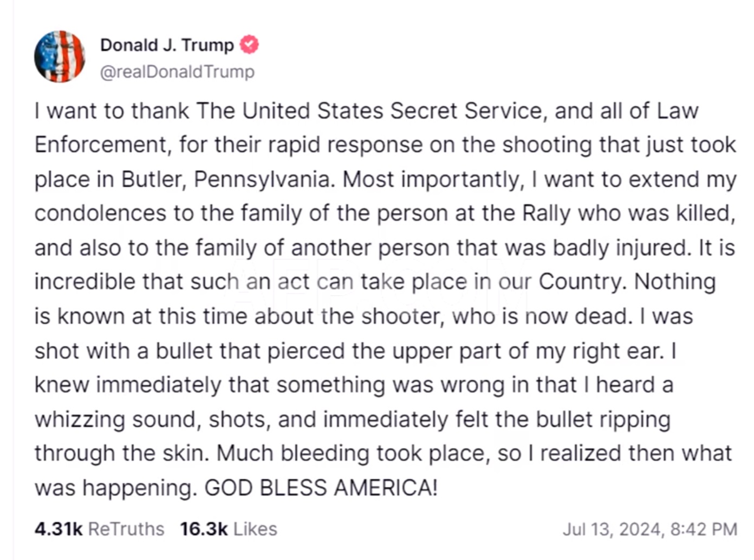
Task: Click the red verified checkmark badge
Action: 249,44
